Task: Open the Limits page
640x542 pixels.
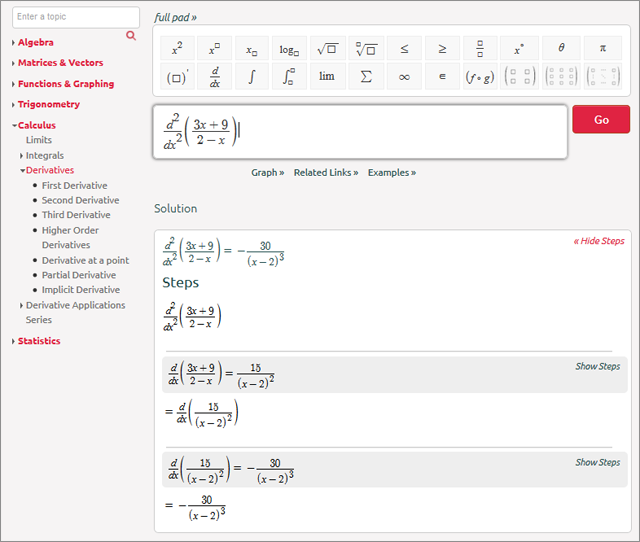Action: [39, 140]
